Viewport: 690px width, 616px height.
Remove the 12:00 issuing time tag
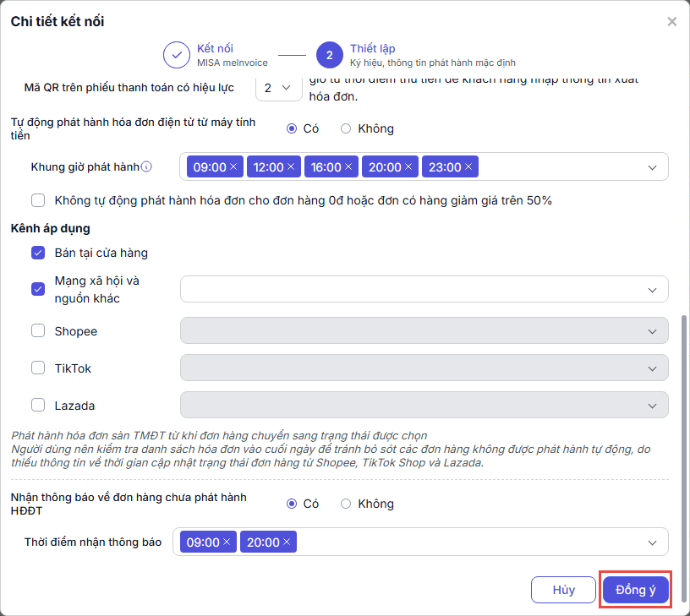pyautogui.click(x=290, y=167)
